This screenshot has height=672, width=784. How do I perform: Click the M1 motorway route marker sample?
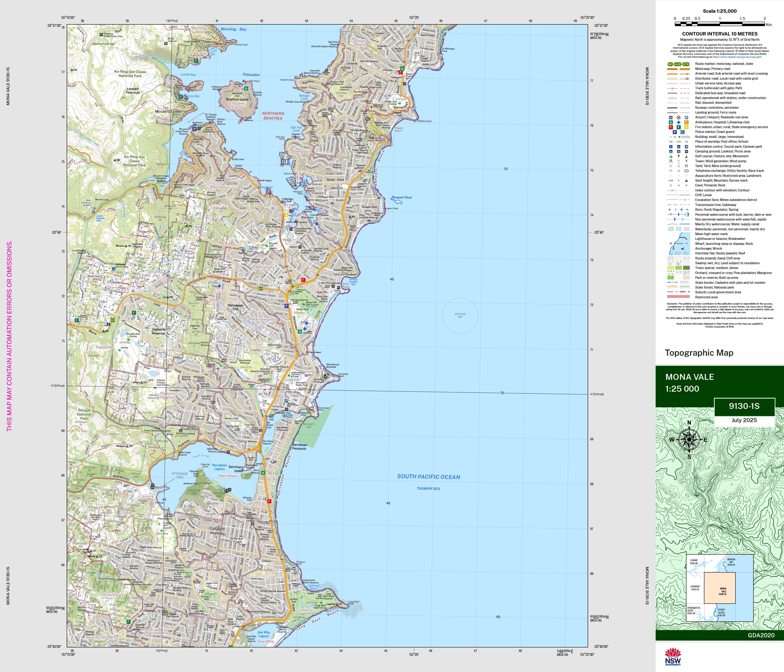pos(670,64)
